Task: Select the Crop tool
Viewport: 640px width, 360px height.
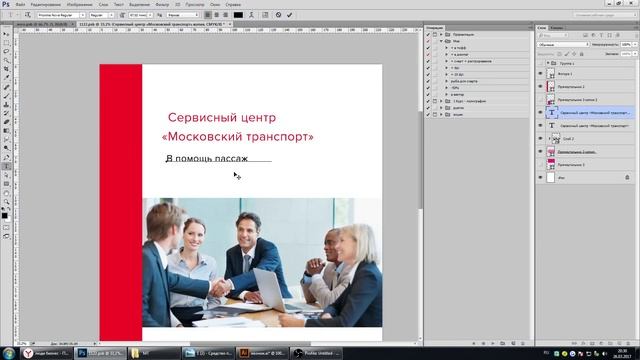Action: 6,69
